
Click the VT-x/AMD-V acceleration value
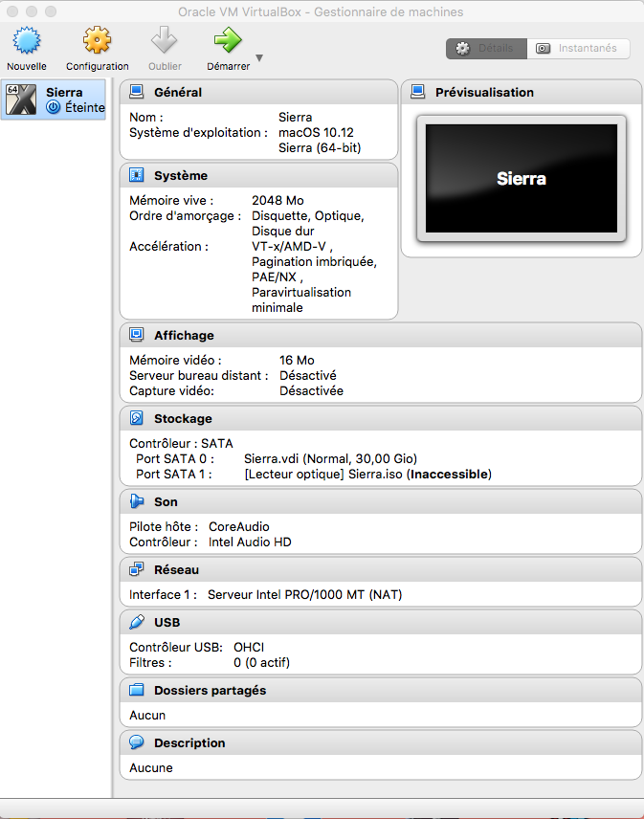coord(292,246)
